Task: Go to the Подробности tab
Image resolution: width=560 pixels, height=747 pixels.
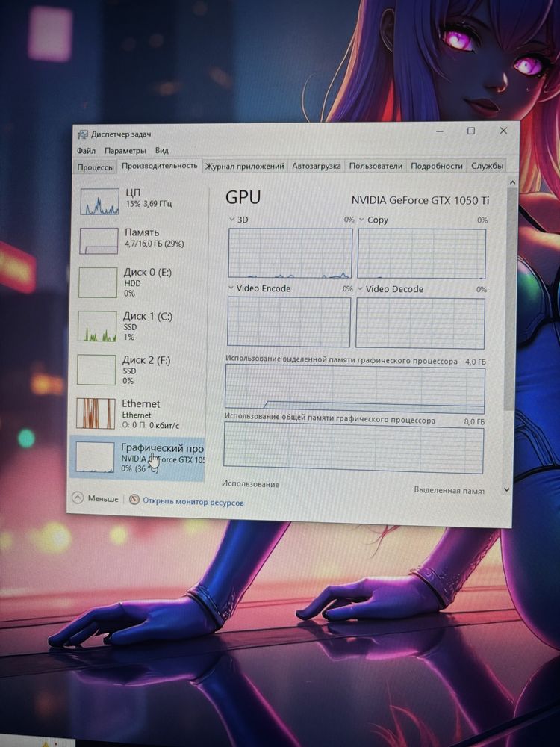Action: 437,166
